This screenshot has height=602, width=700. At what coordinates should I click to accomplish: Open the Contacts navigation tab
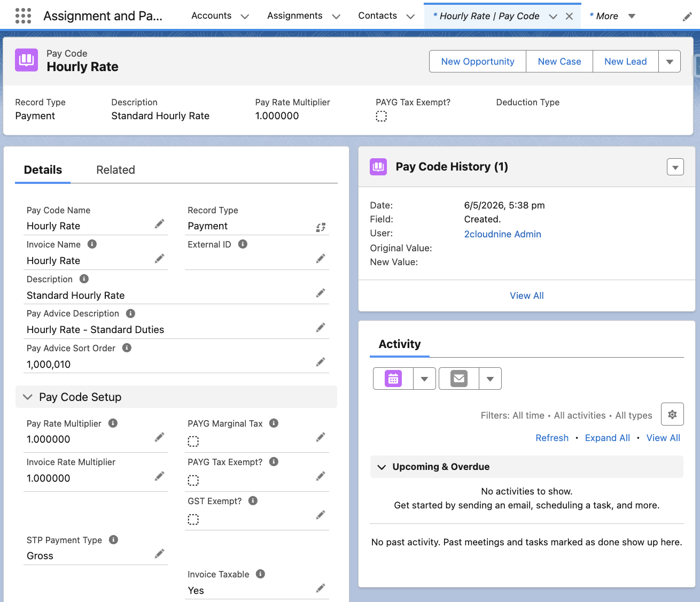click(x=378, y=16)
